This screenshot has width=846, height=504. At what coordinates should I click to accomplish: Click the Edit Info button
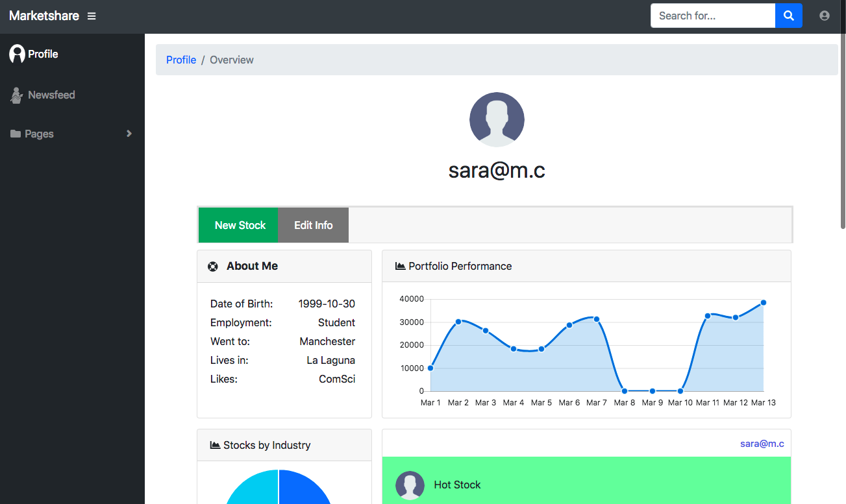click(x=313, y=225)
